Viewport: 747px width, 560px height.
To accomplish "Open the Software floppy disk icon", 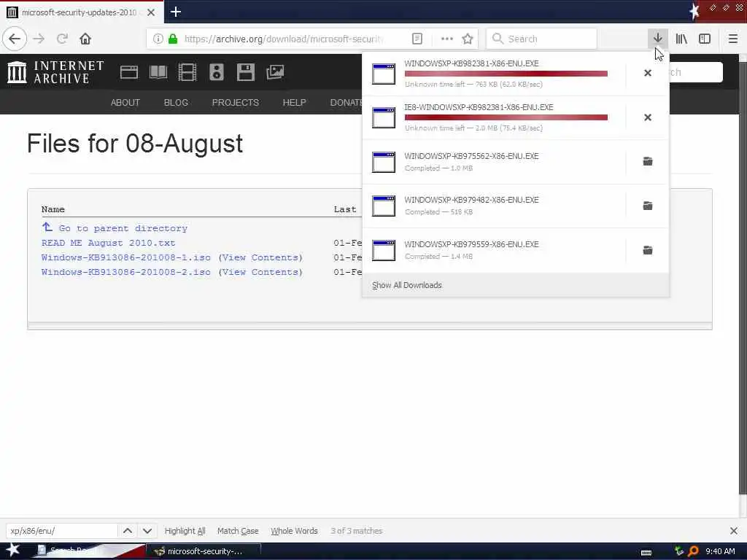I will coord(245,72).
